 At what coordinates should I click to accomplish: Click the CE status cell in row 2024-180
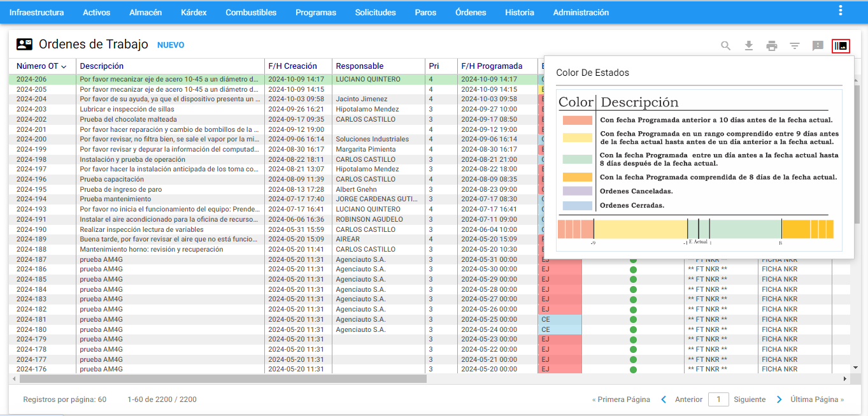click(x=560, y=329)
